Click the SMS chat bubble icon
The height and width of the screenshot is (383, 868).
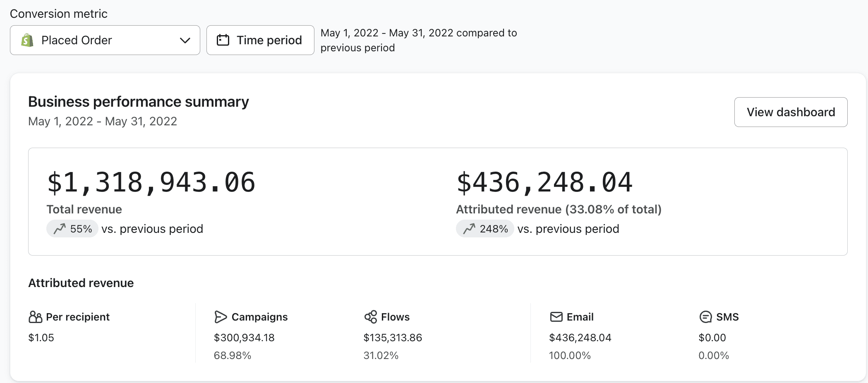705,317
